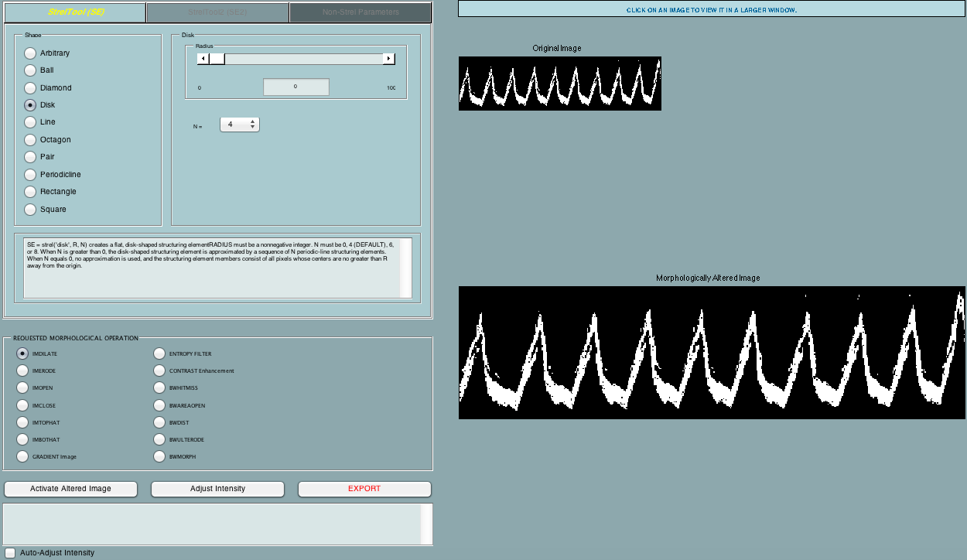Select the Arbitrary shape radio button
The width and height of the screenshot is (967, 560).
click(30, 53)
